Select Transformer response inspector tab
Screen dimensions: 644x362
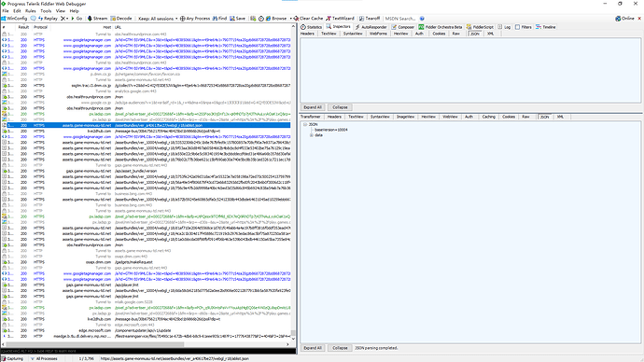click(x=310, y=117)
